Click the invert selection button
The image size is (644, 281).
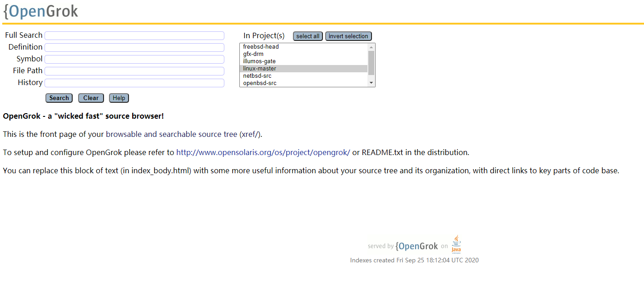pos(348,36)
